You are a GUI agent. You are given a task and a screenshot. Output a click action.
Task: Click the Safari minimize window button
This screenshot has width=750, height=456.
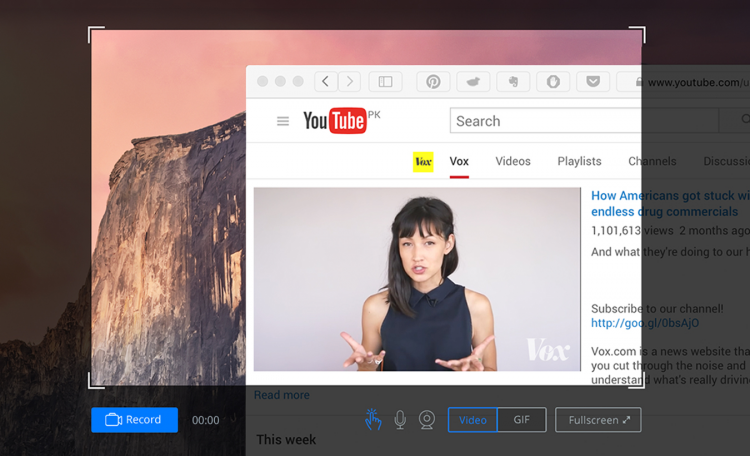(x=280, y=81)
